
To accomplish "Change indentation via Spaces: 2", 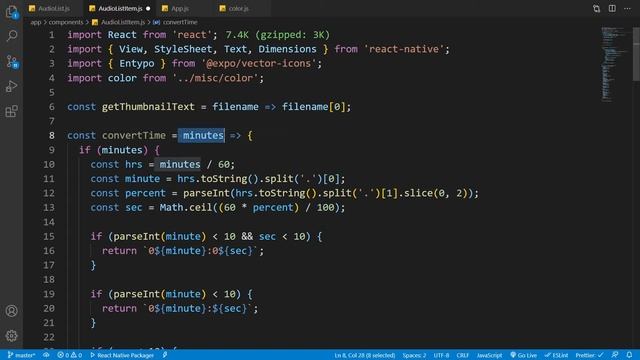I will (x=414, y=355).
